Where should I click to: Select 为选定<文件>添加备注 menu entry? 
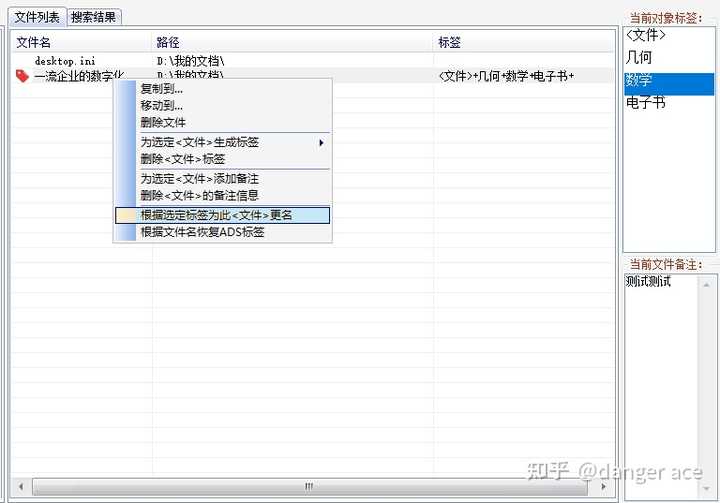tap(199, 179)
